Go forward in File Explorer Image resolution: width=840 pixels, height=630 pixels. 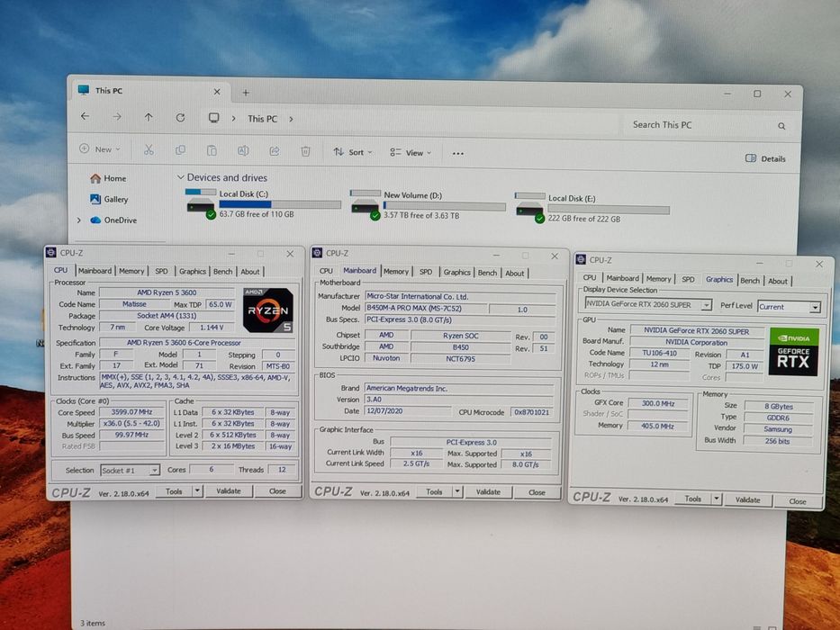tap(117, 117)
